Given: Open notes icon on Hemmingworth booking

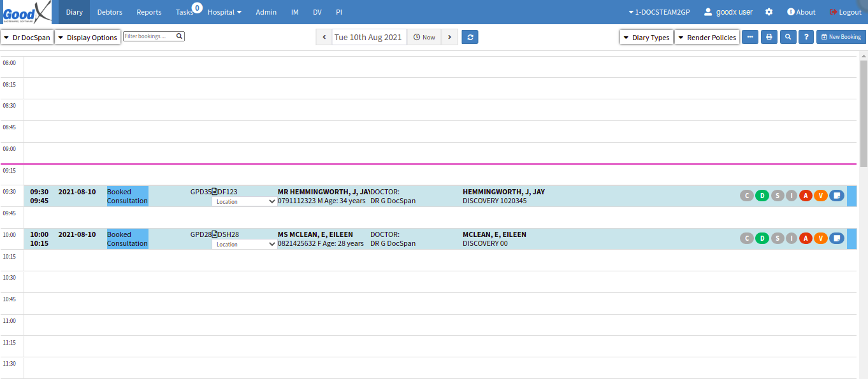Looking at the screenshot, I should tap(836, 196).
